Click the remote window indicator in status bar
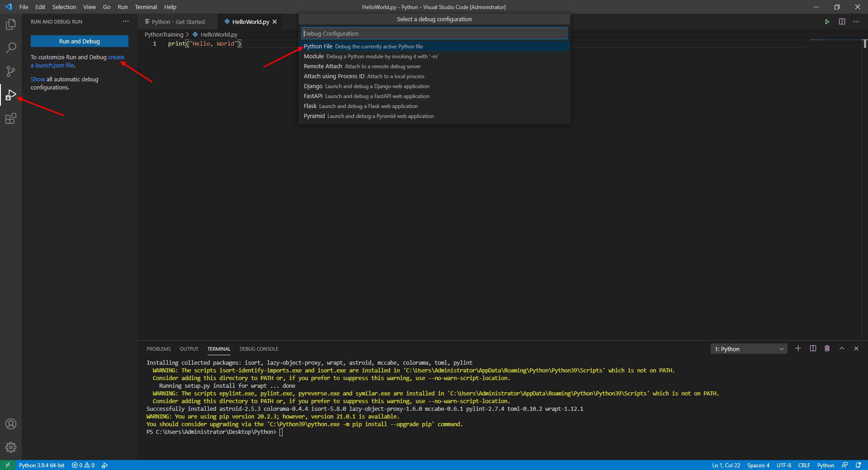 pos(8,465)
